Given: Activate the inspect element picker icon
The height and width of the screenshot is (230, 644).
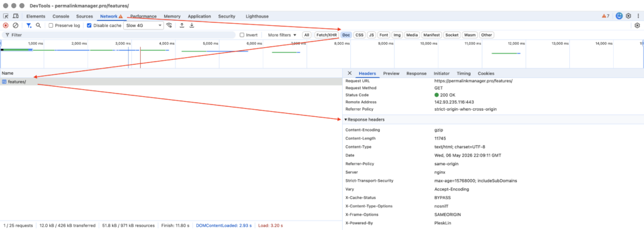Looking at the screenshot, I should coord(6,16).
